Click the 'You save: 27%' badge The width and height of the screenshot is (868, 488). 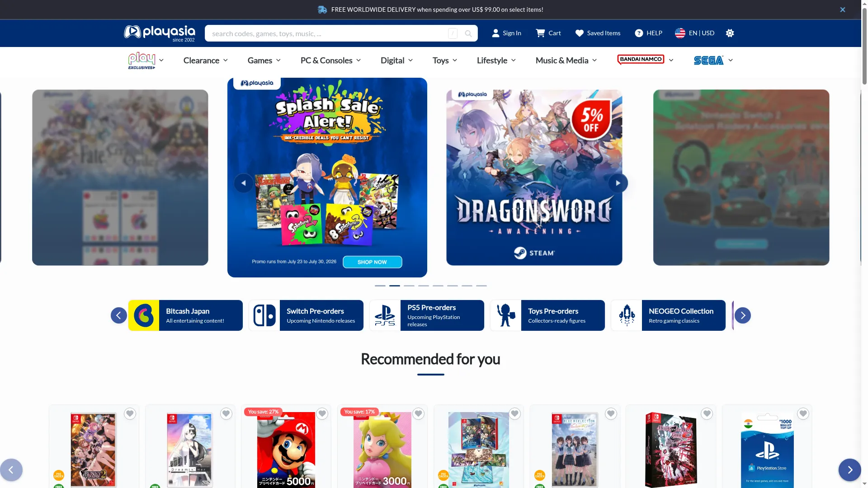click(263, 412)
